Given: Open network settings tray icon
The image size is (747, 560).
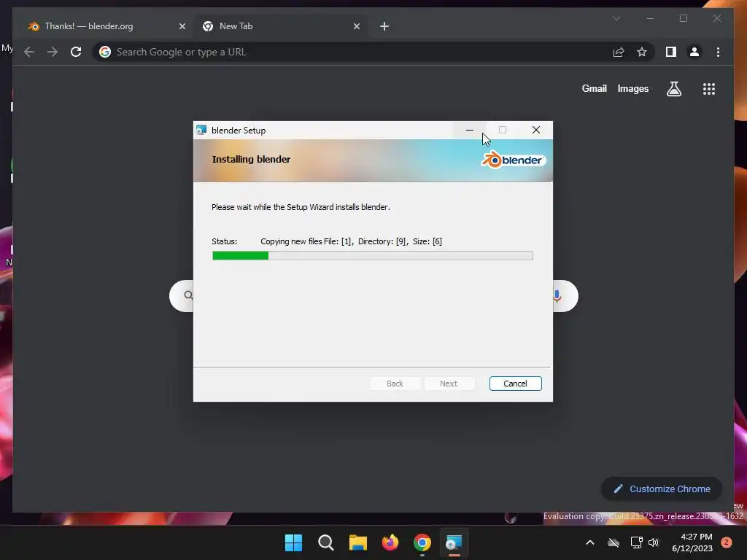Looking at the screenshot, I should click(x=636, y=542).
